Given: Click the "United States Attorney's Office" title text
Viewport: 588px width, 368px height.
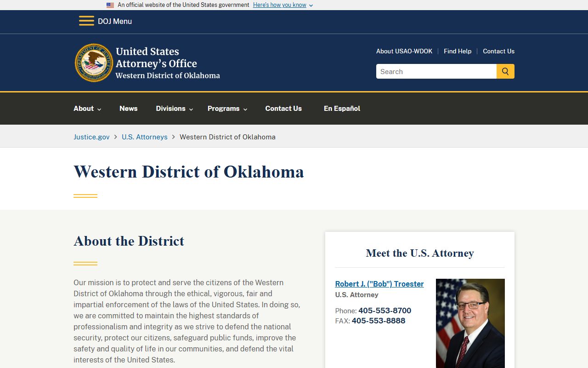Looking at the screenshot, I should 156,57.
